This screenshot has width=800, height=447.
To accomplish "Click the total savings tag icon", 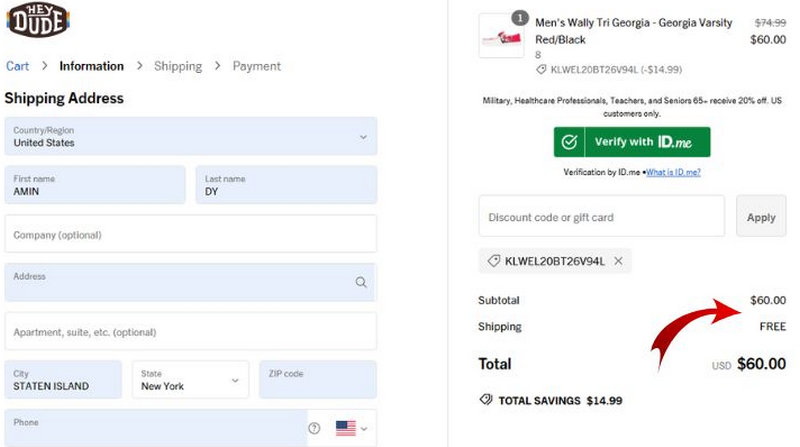I will pyautogui.click(x=486, y=400).
